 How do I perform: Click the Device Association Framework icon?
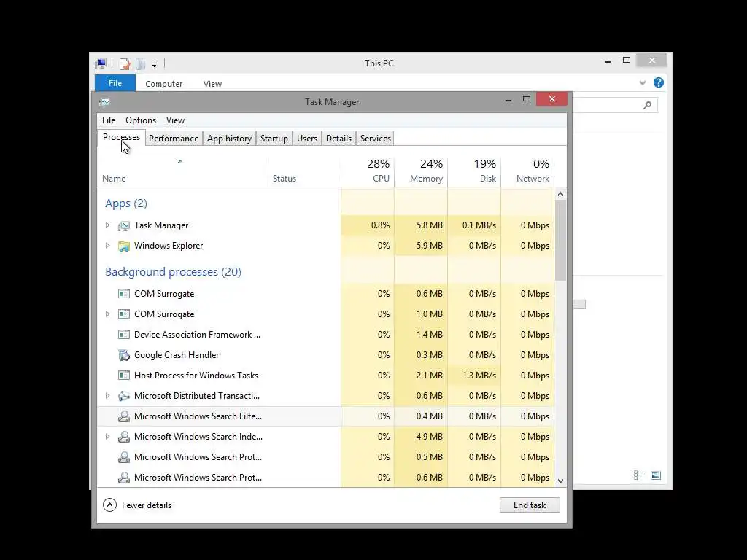coord(124,335)
